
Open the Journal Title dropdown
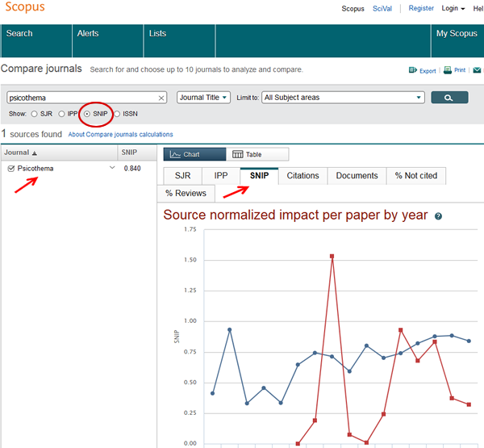[x=203, y=98]
